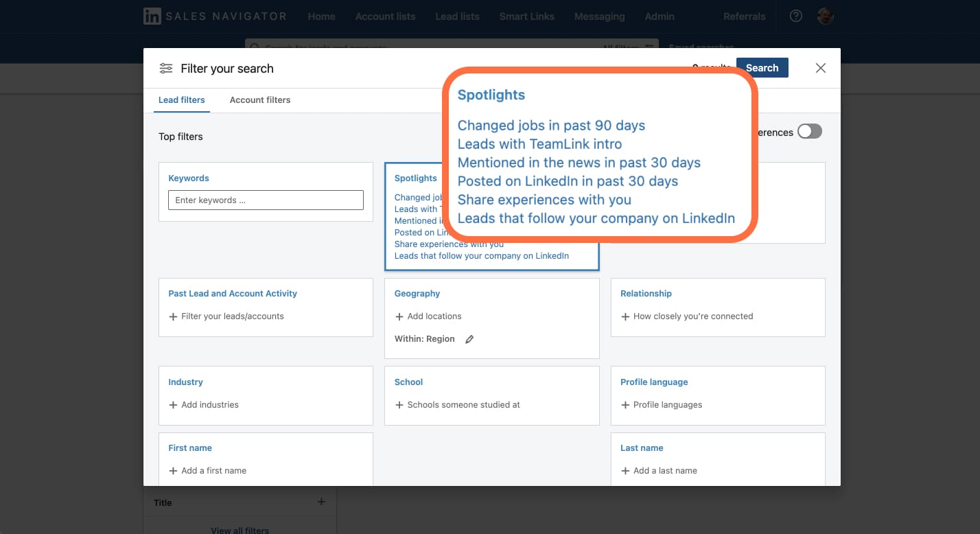980x534 pixels.
Task: Click Add industries text
Action: (210, 405)
